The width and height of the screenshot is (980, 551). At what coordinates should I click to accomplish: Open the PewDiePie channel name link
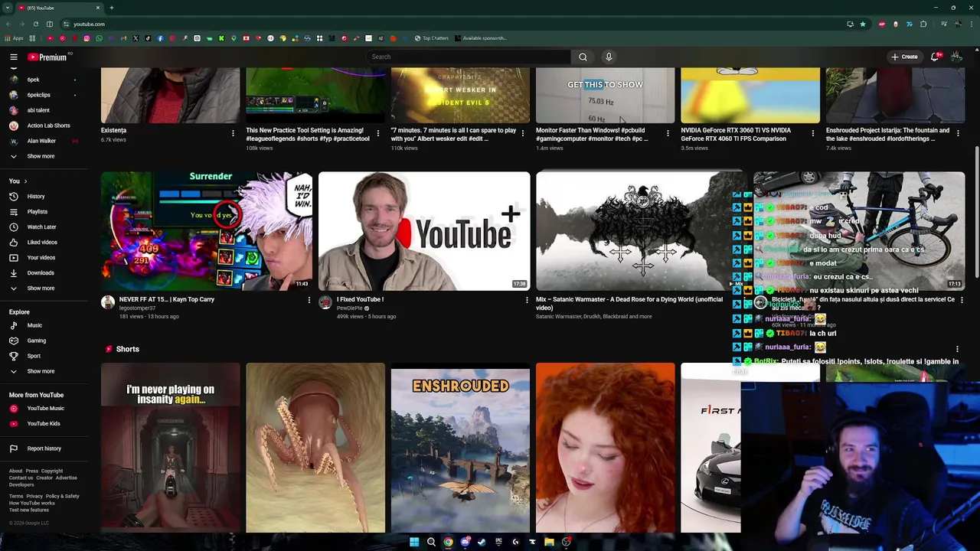pos(349,308)
